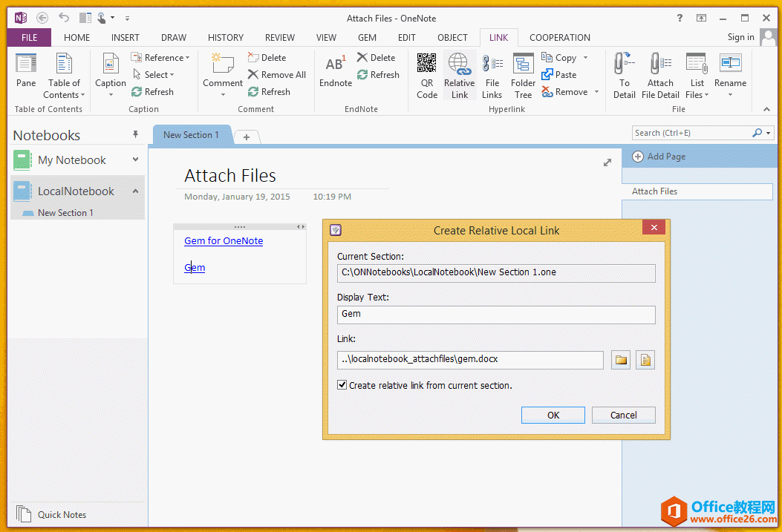Expand the My Notebook notebook
The width and height of the screenshot is (782, 532).
(135, 160)
